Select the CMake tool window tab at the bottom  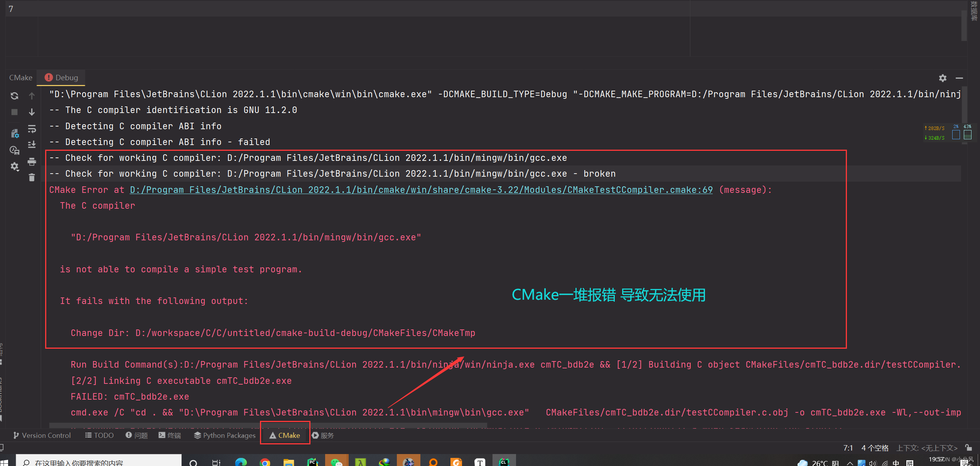point(285,435)
